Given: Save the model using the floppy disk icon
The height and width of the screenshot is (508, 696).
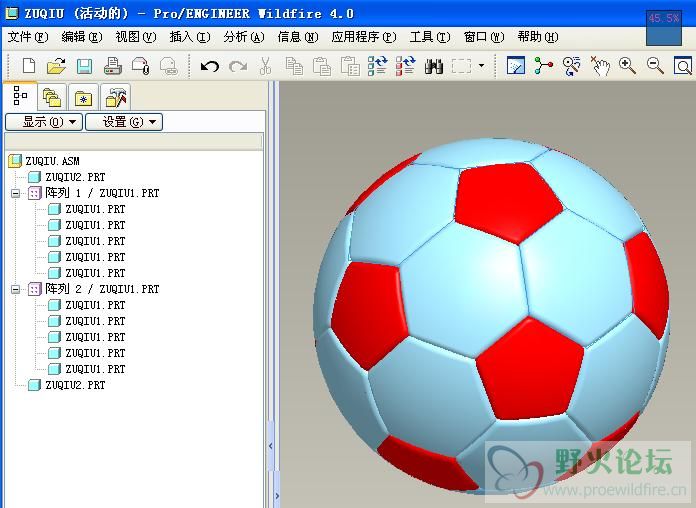Looking at the screenshot, I should click(x=84, y=66).
